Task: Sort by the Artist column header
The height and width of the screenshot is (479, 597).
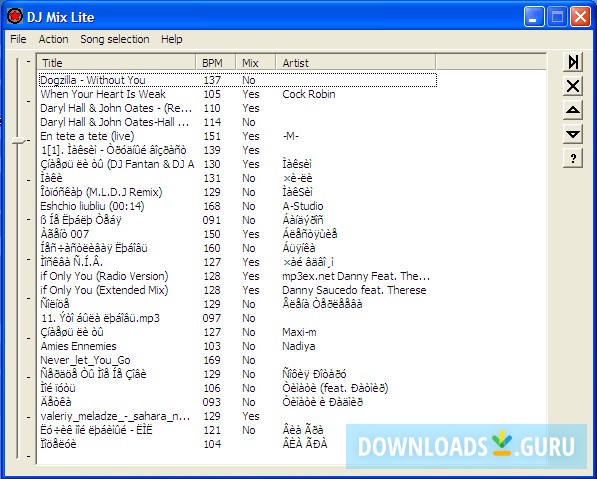Action: [356, 63]
